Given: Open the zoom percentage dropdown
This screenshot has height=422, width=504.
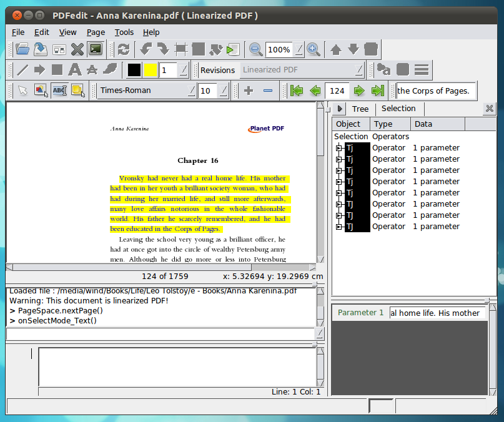Looking at the screenshot, I should [299, 49].
